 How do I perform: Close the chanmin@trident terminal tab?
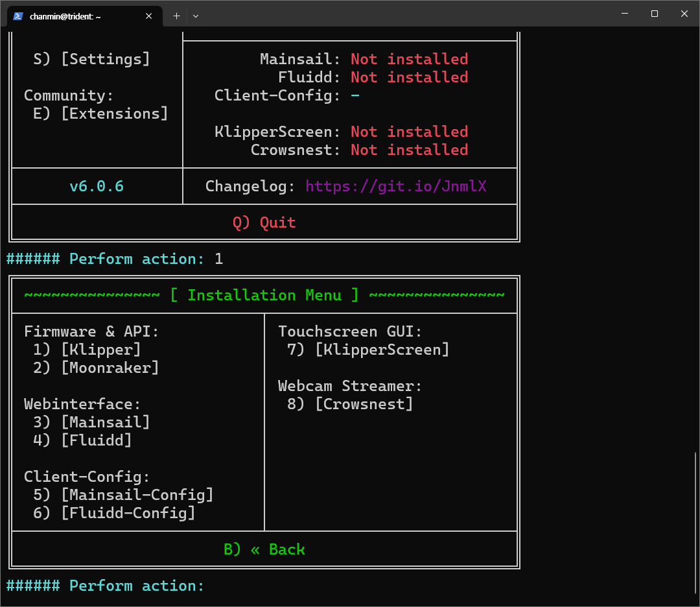click(x=149, y=16)
